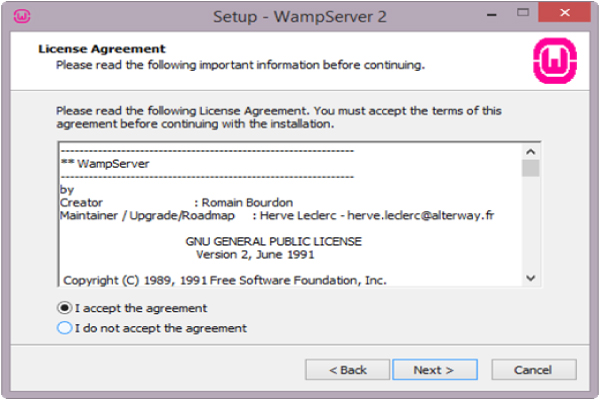600x400 pixels.
Task: Click the license scrollbar up arrow
Action: pyautogui.click(x=530, y=152)
